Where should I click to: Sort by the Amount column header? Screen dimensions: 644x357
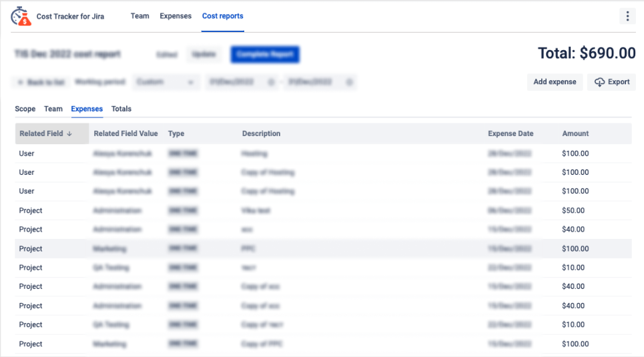[x=575, y=133]
